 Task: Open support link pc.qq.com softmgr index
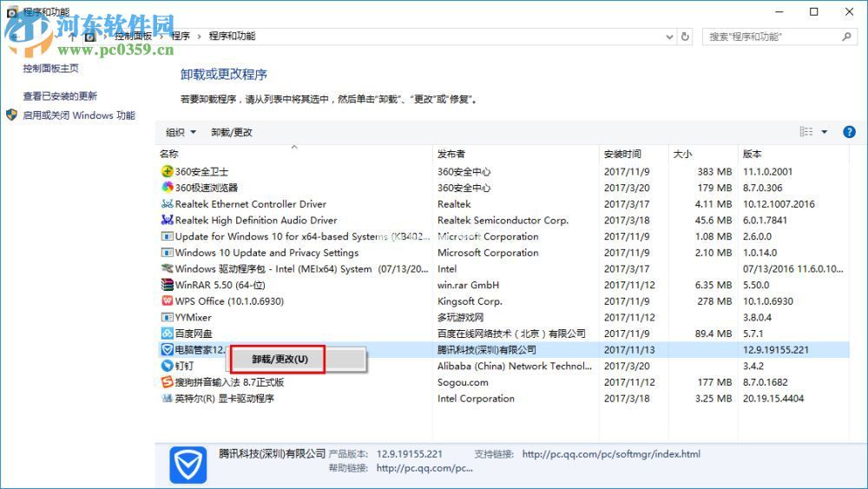[x=611, y=454]
